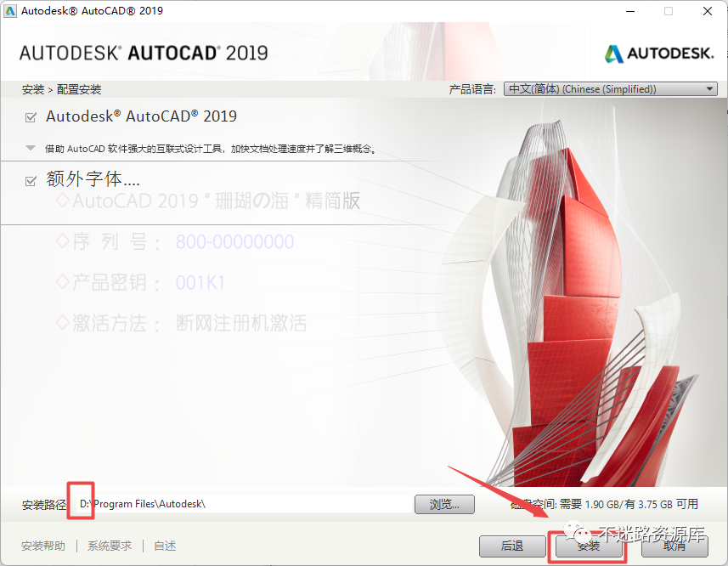The width and height of the screenshot is (728, 566).
Task: Click the 安装 breadcrumb text
Action: (33, 89)
